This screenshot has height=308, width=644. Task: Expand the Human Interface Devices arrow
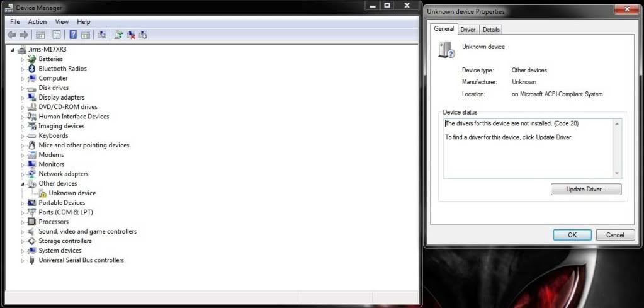click(x=23, y=117)
